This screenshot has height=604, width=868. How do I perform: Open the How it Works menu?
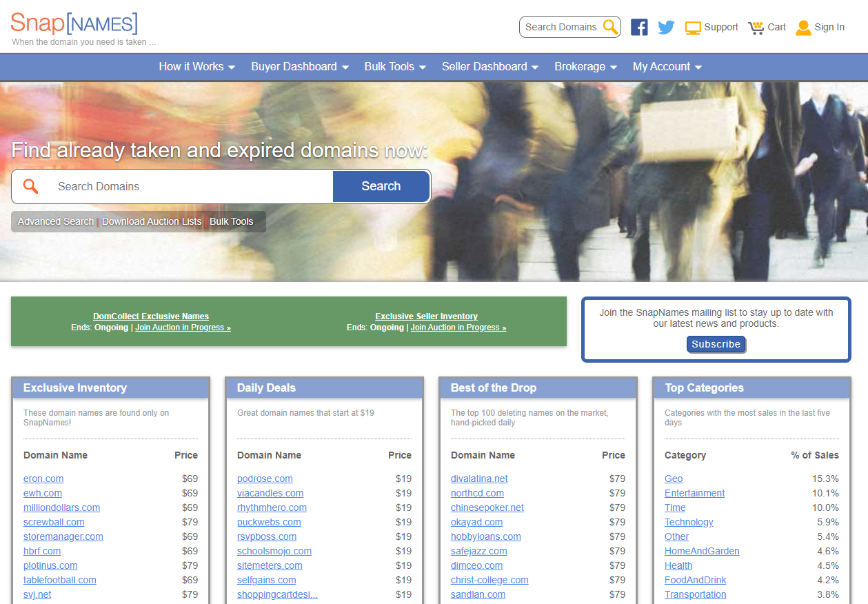pyautogui.click(x=196, y=66)
